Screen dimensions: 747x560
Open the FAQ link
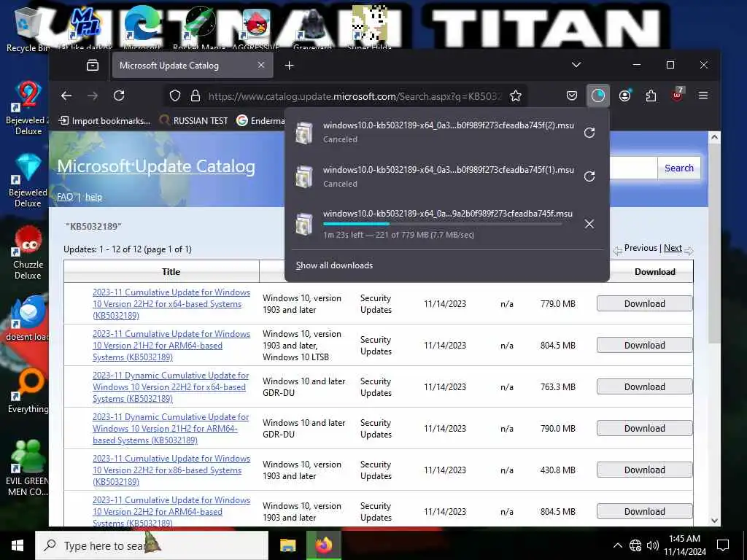(x=65, y=197)
